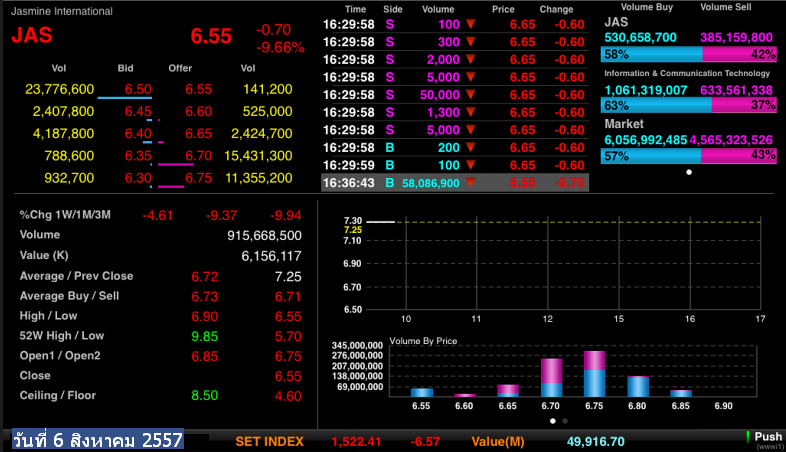Image resolution: width=786 pixels, height=452 pixels.
Task: Click the Floor value 4.60
Action: click(288, 396)
